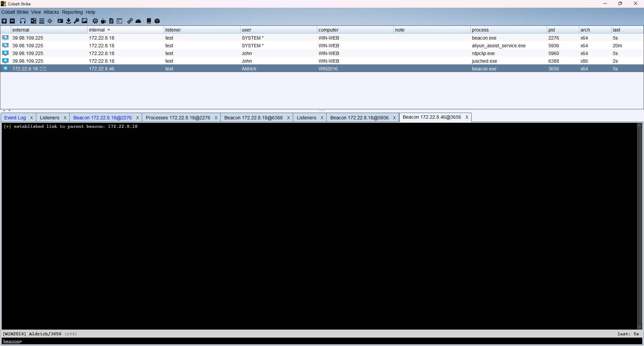Click the plus connect toolbar icon
The height and width of the screenshot is (346, 644).
(x=4, y=21)
